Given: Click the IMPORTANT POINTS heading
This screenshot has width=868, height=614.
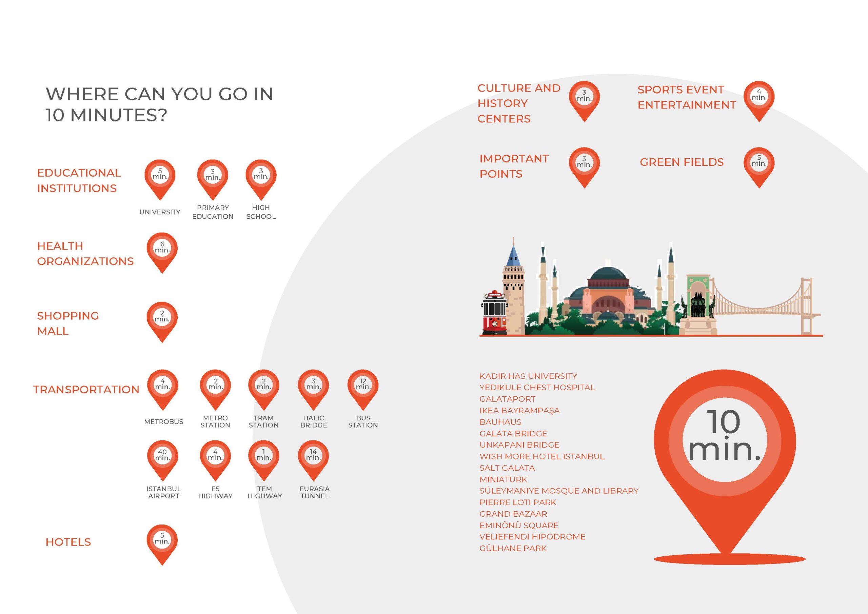Looking at the screenshot, I should click(x=514, y=166).
